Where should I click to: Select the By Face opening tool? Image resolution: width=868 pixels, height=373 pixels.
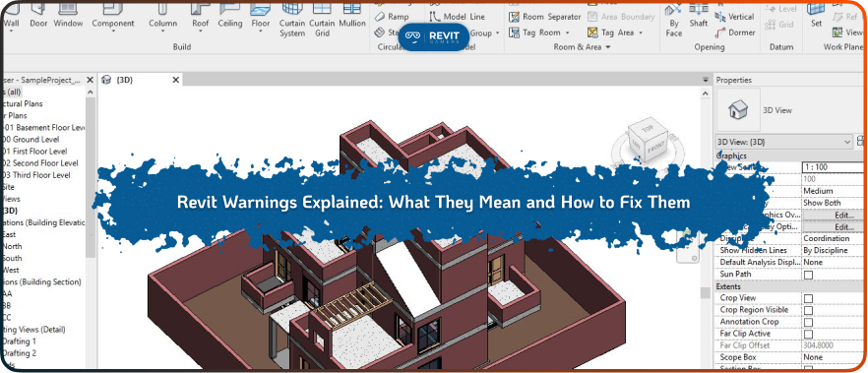(x=674, y=20)
